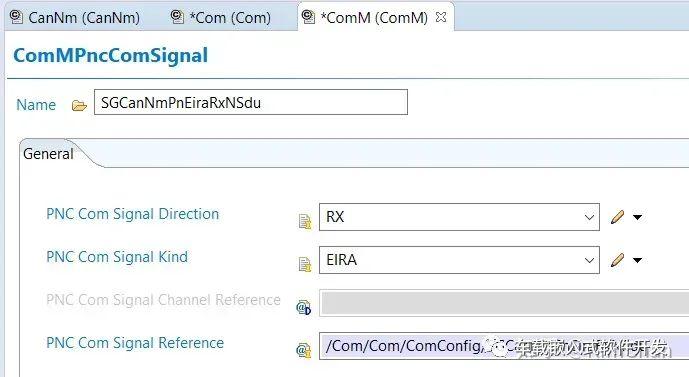Click the document icon beside Direction field
This screenshot has width=689, height=377.
(305, 221)
